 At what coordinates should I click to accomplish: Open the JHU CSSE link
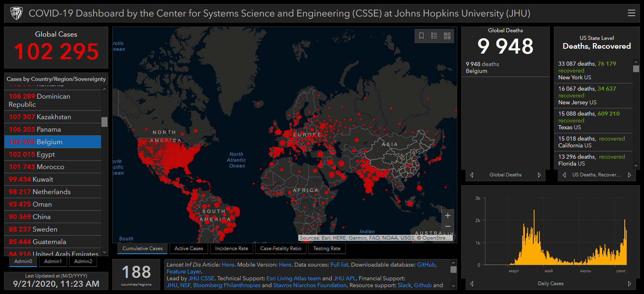[x=202, y=278]
